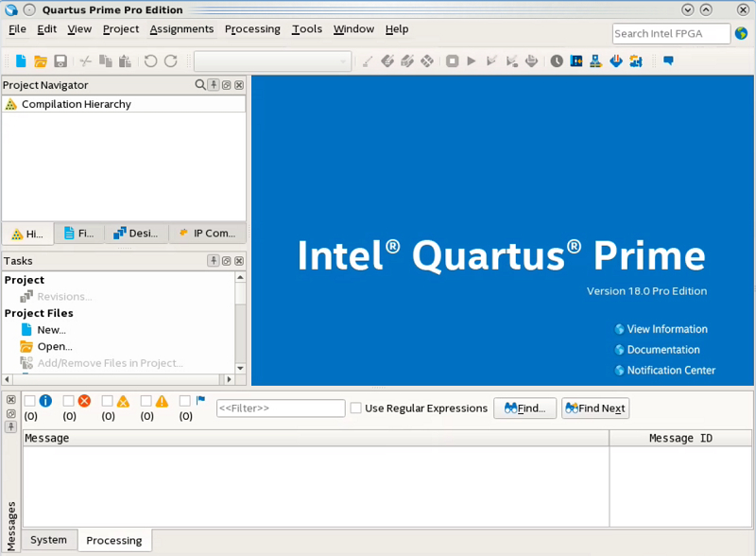Click the blue feedback speech bubble icon
Viewport: 756px width, 556px height.
pos(668,61)
